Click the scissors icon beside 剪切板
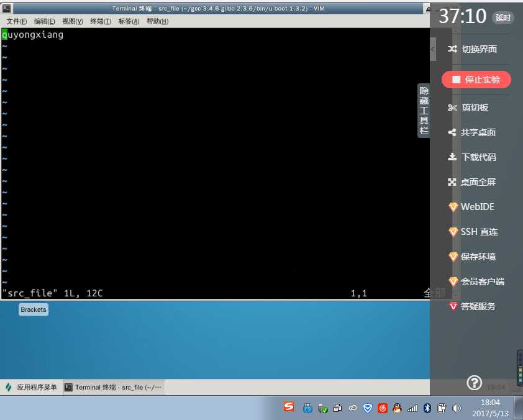Image resolution: width=523 pixels, height=420 pixels. [452, 107]
